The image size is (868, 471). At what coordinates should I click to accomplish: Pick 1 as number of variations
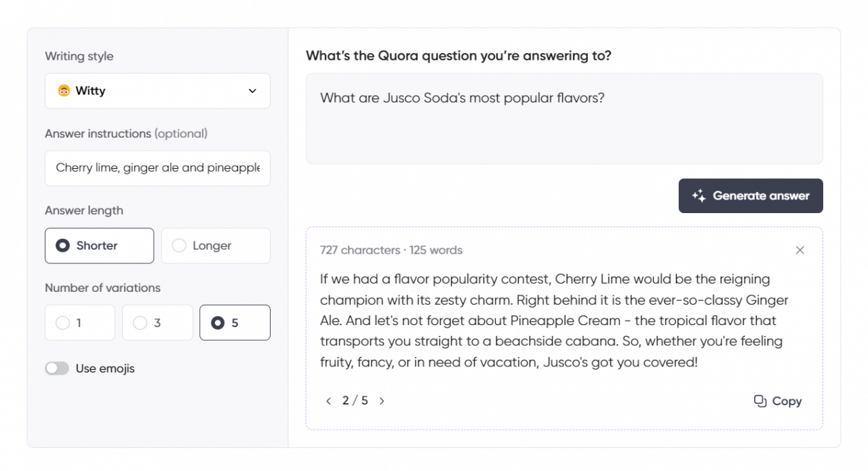(x=79, y=322)
